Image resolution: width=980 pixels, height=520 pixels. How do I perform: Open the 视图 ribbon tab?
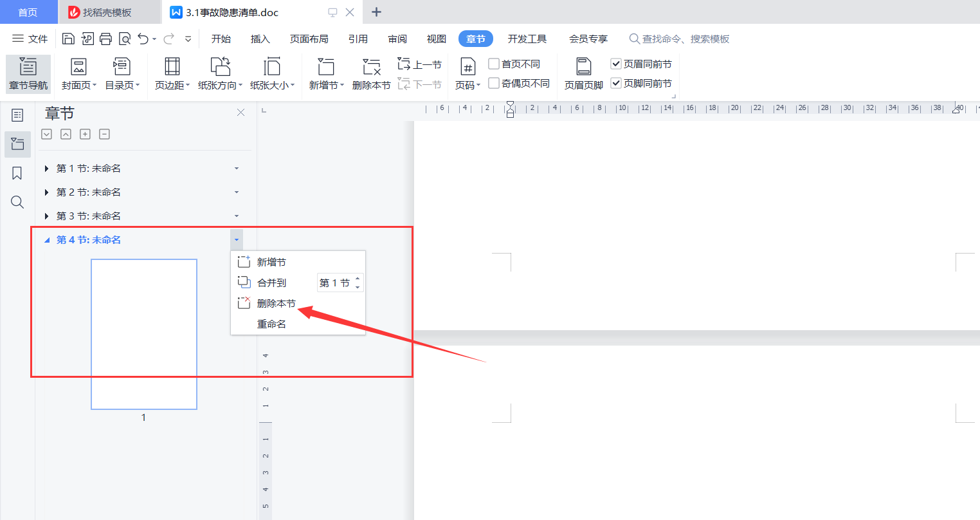point(437,39)
